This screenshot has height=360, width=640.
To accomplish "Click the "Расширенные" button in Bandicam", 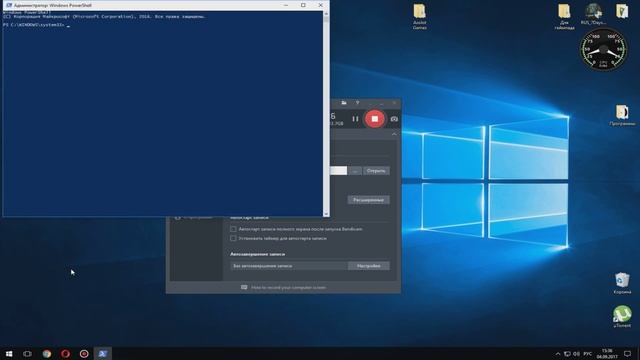I will click(368, 200).
